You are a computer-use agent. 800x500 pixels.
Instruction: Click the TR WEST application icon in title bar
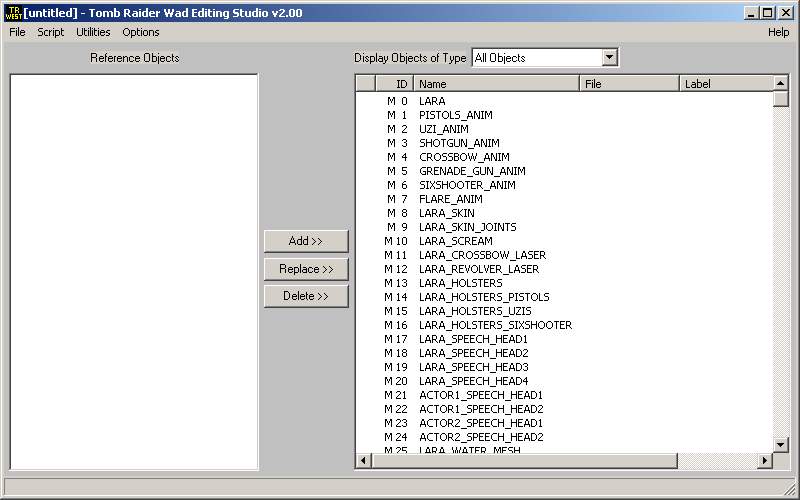13,13
